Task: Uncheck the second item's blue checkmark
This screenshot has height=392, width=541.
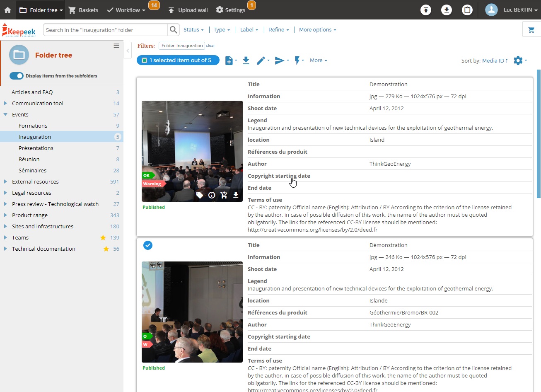Action: pos(148,245)
